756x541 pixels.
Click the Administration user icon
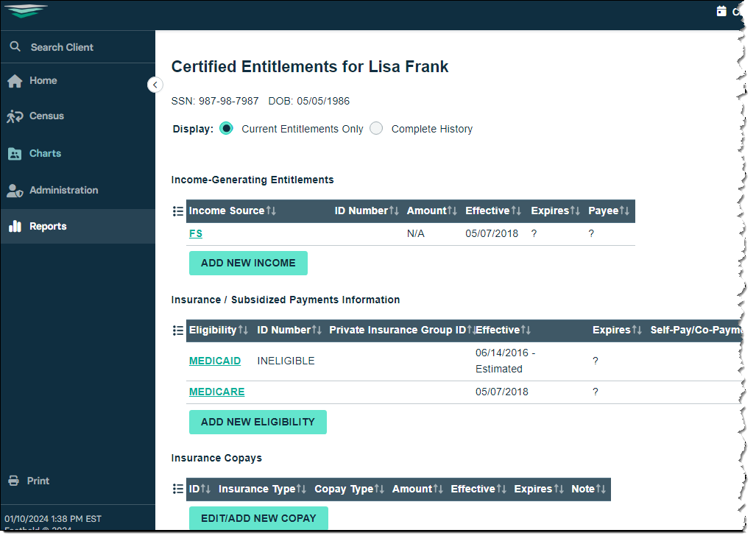(x=15, y=191)
